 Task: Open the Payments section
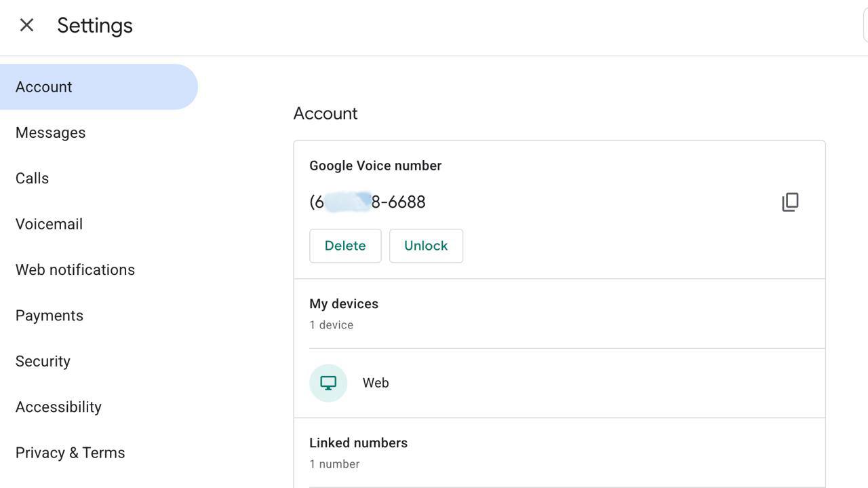[50, 316]
